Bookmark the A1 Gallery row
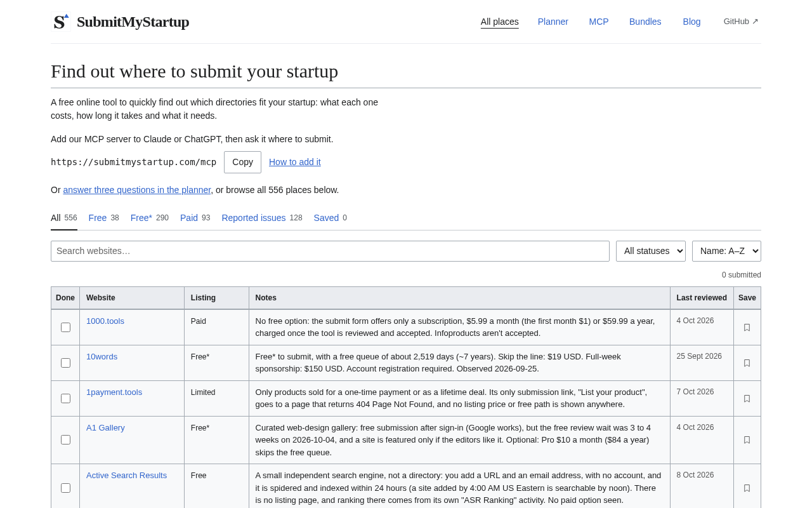This screenshot has width=812, height=508. (747, 440)
